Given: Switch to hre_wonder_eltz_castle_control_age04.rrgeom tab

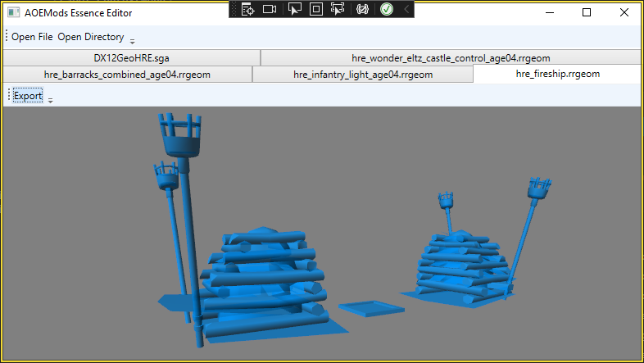Looking at the screenshot, I should click(451, 58).
